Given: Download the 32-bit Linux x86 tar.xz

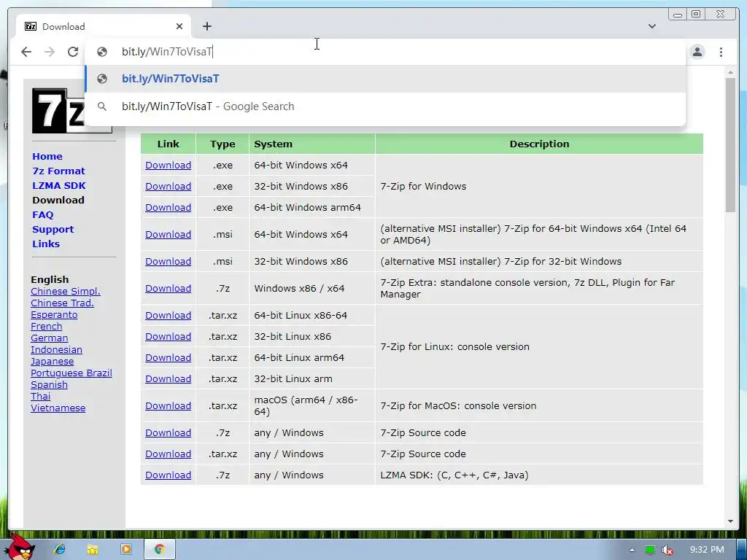Looking at the screenshot, I should (169, 336).
